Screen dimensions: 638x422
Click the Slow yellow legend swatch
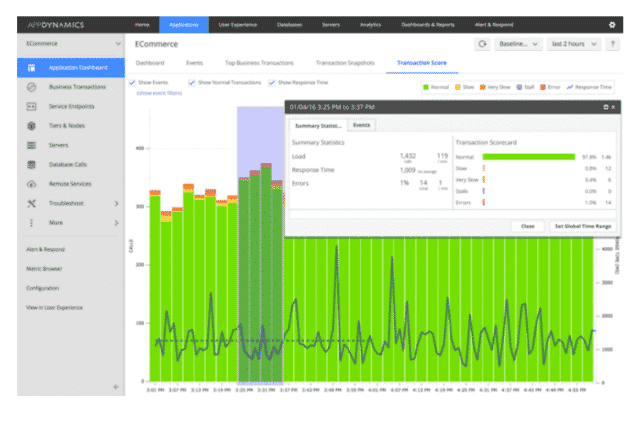point(458,87)
